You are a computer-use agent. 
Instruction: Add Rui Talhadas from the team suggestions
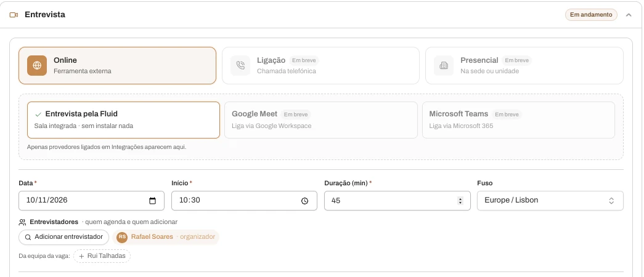point(102,256)
